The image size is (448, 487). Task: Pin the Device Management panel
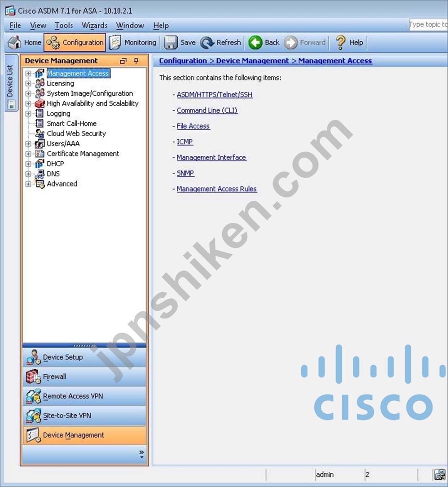pos(136,61)
